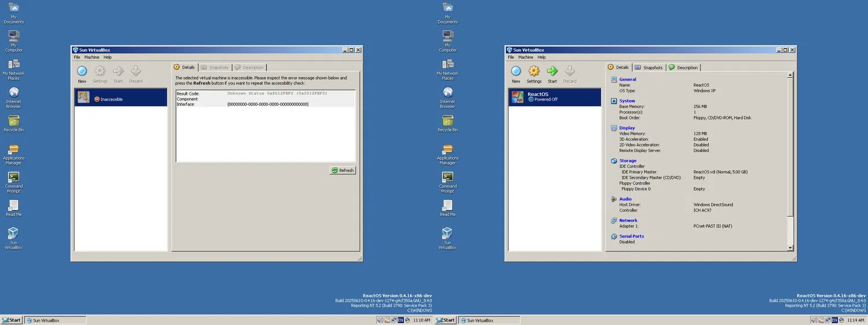Screen dimensions: 868x325
Task: Open the Display settings link
Action: pos(627,128)
